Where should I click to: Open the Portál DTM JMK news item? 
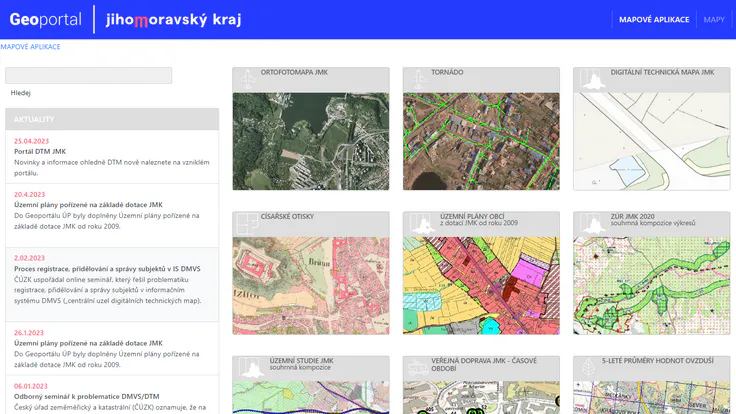40,151
